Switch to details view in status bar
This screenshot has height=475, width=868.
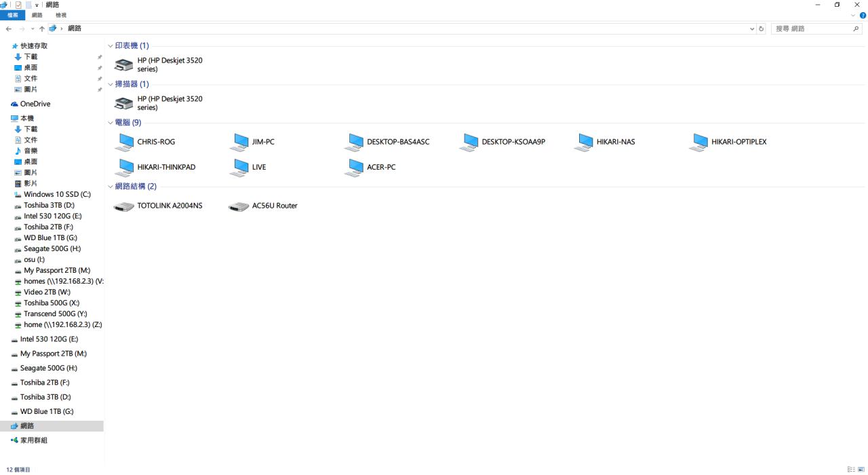(852, 469)
